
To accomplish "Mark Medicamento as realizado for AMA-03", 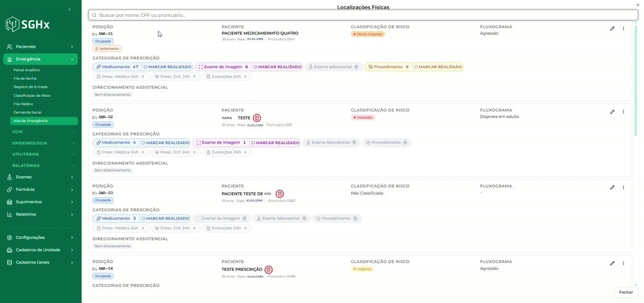I will point(165,218).
